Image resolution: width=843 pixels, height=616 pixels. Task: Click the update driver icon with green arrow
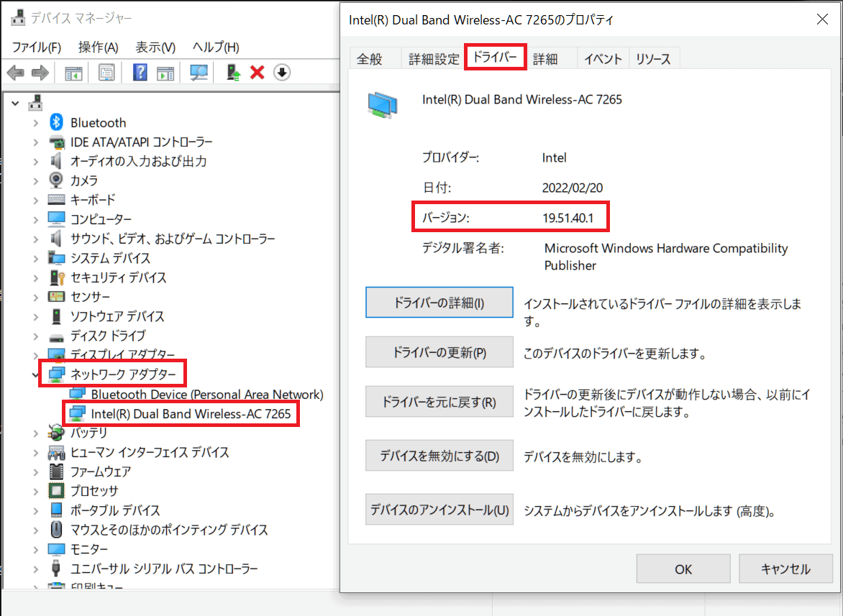click(233, 72)
